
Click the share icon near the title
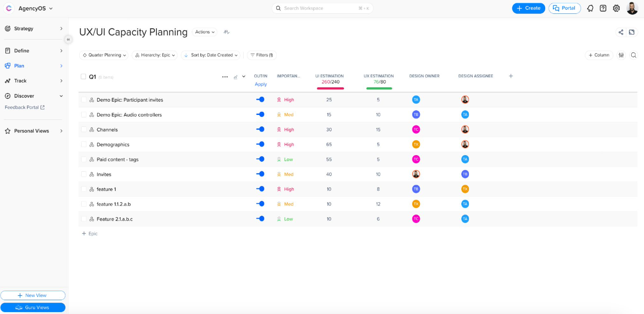[x=621, y=32]
